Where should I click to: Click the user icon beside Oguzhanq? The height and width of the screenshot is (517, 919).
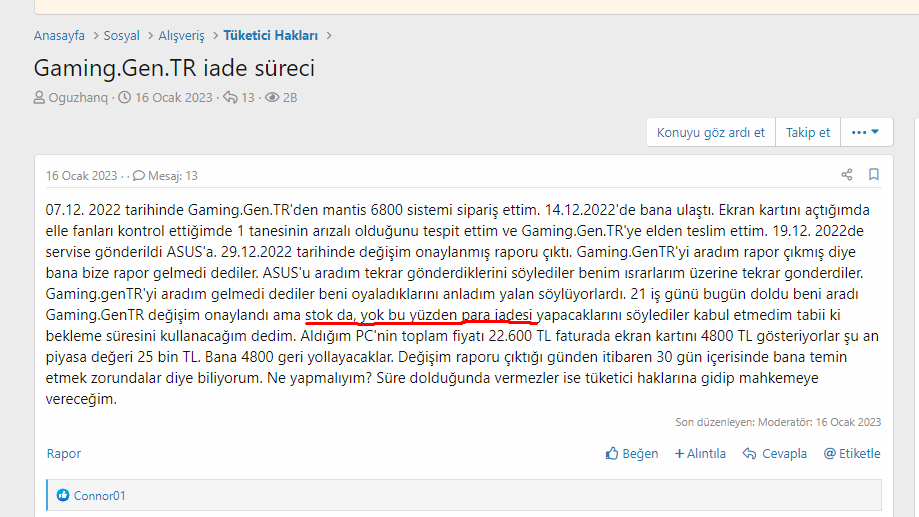click(x=39, y=97)
